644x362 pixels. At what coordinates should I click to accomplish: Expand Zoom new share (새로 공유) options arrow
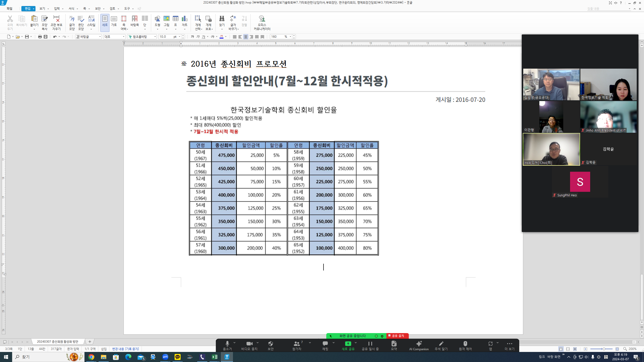[x=356, y=343]
